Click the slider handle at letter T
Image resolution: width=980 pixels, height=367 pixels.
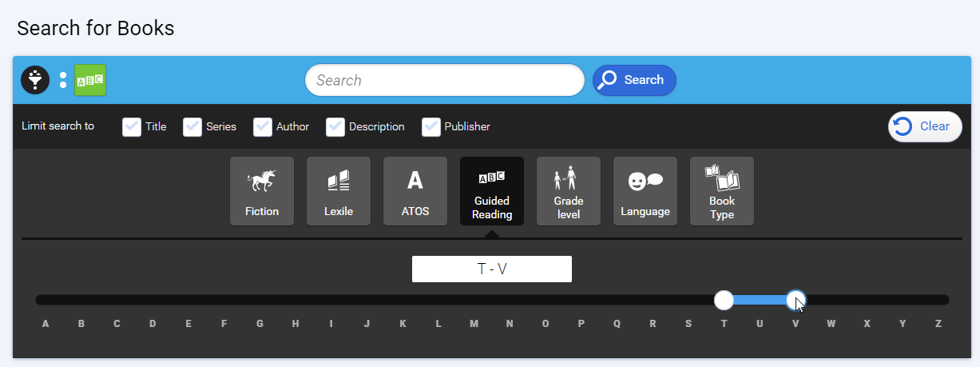[724, 300]
